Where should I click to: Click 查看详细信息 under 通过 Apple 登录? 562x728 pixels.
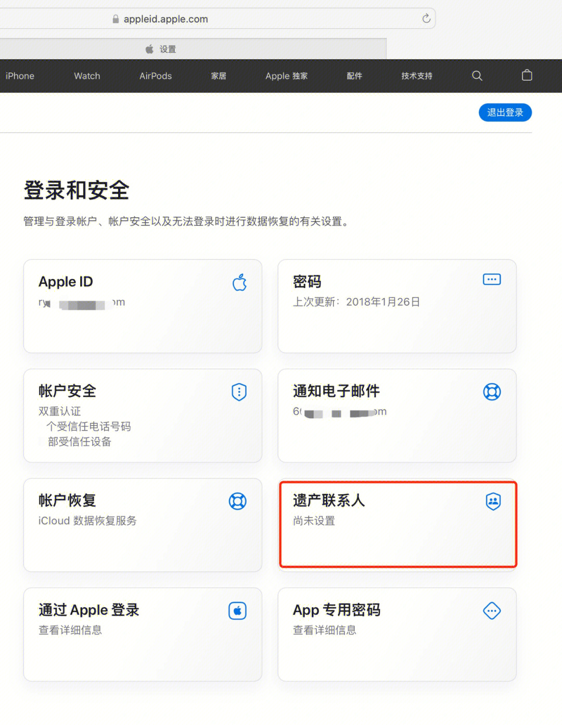70,630
